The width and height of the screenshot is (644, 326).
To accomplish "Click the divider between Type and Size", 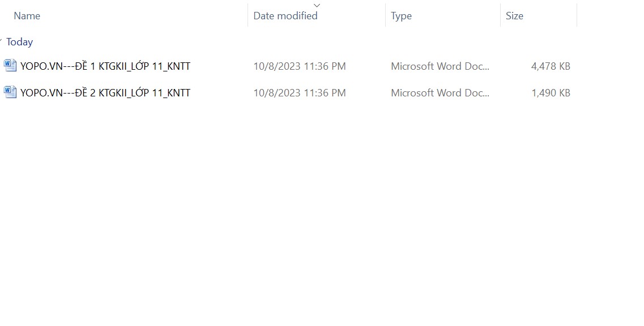I will pos(501,16).
